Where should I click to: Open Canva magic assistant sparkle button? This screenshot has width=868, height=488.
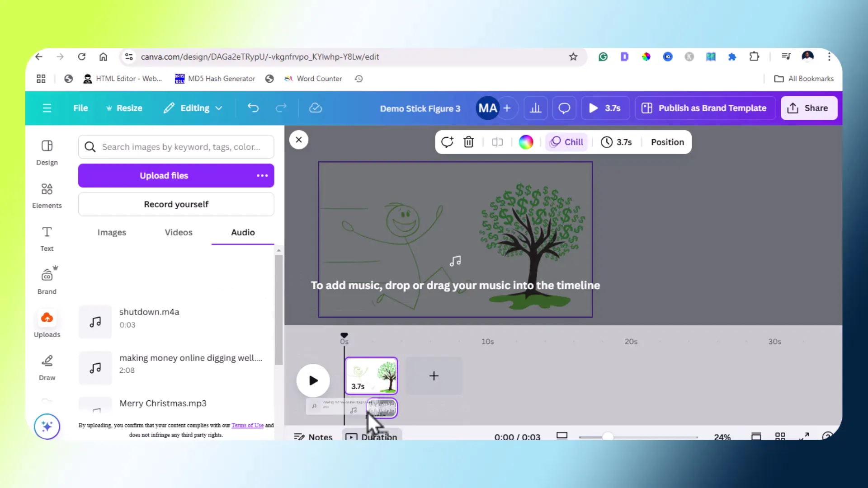pos(47,426)
